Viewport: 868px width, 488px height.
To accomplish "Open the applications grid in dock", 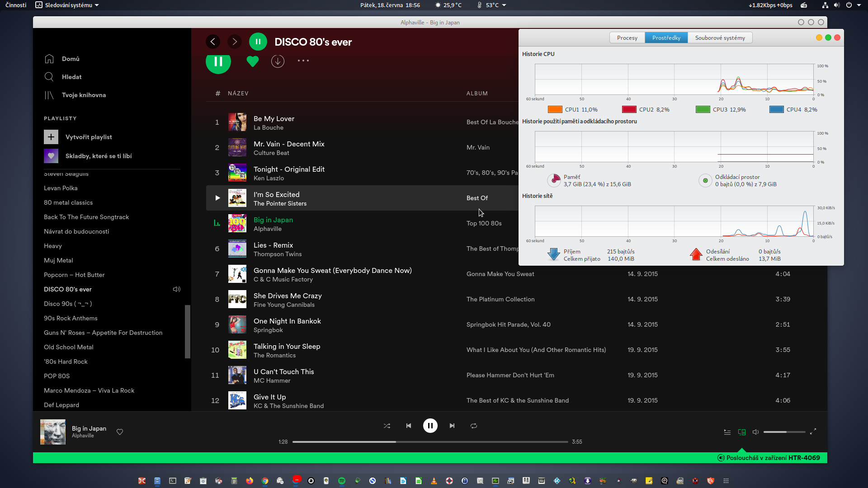I will click(x=726, y=481).
